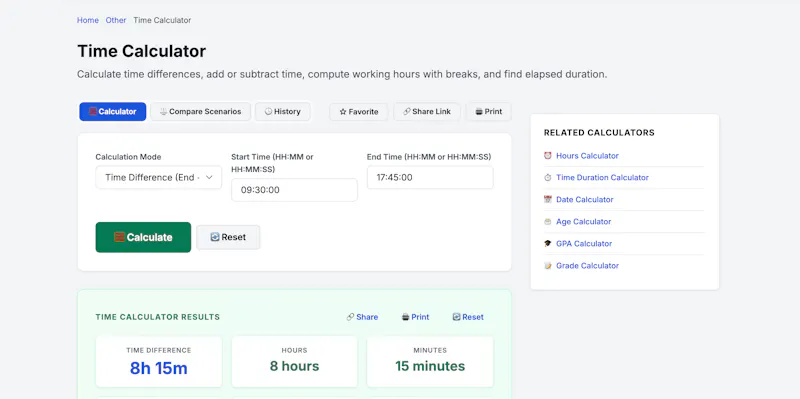Reset from the results panel header
The width and height of the screenshot is (800, 399).
click(x=468, y=317)
